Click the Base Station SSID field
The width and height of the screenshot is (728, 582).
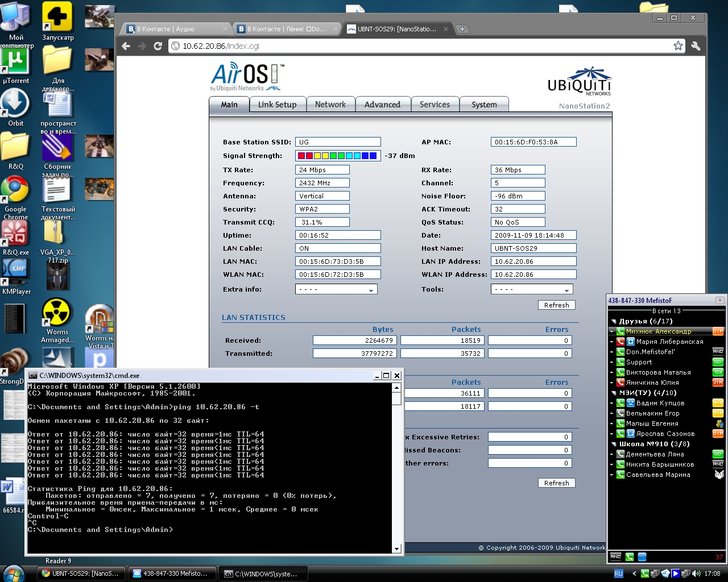coord(338,142)
